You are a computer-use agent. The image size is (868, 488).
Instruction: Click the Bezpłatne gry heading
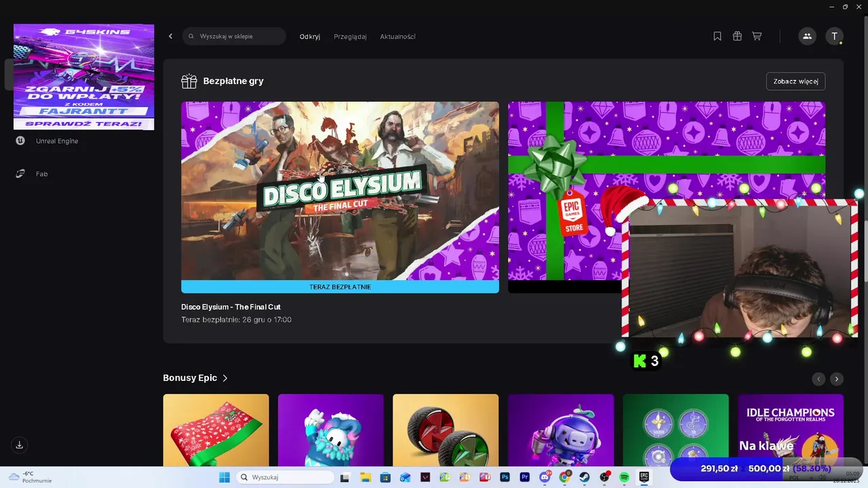[x=233, y=81]
